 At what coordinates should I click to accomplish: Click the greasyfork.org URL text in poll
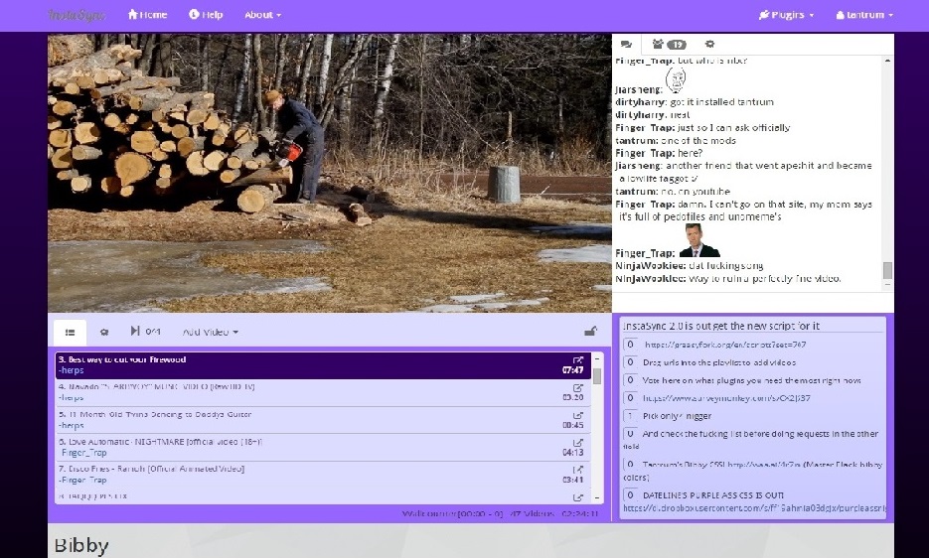click(724, 345)
